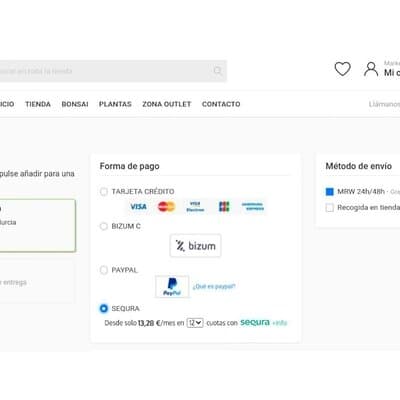Select Tarjeta Crédito payment option
400x400 pixels.
(104, 192)
